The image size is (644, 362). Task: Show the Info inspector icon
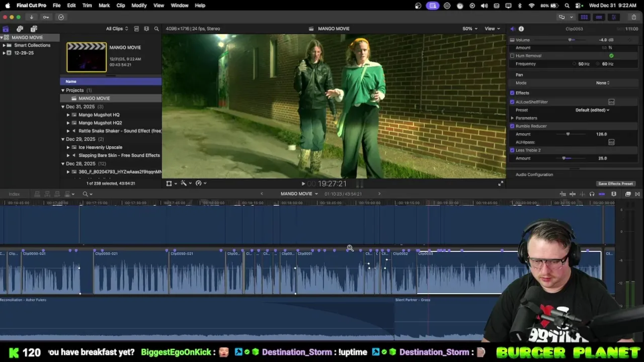(521, 29)
